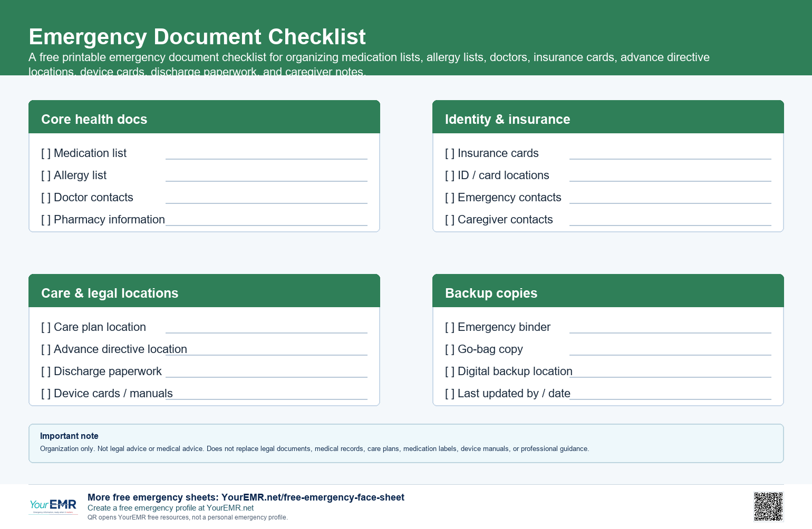The height and width of the screenshot is (529, 812).
Task: Click Create a free emergency profile link
Action: (170, 508)
